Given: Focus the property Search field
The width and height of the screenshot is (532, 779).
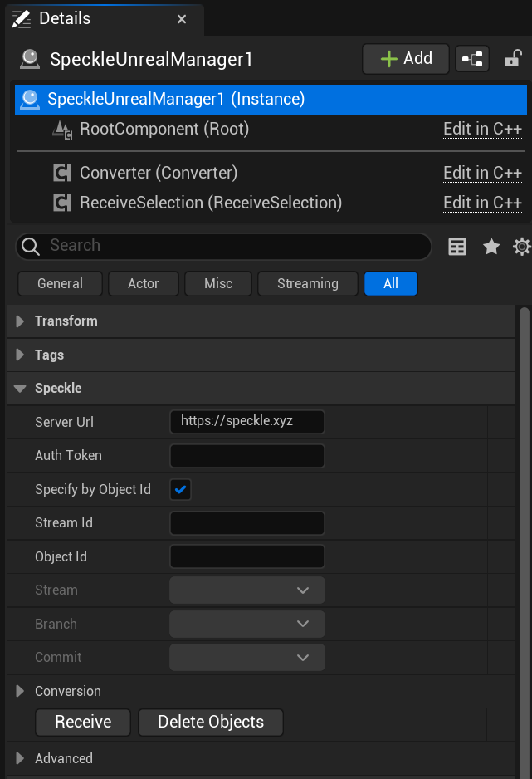Looking at the screenshot, I should pyautogui.click(x=224, y=246).
